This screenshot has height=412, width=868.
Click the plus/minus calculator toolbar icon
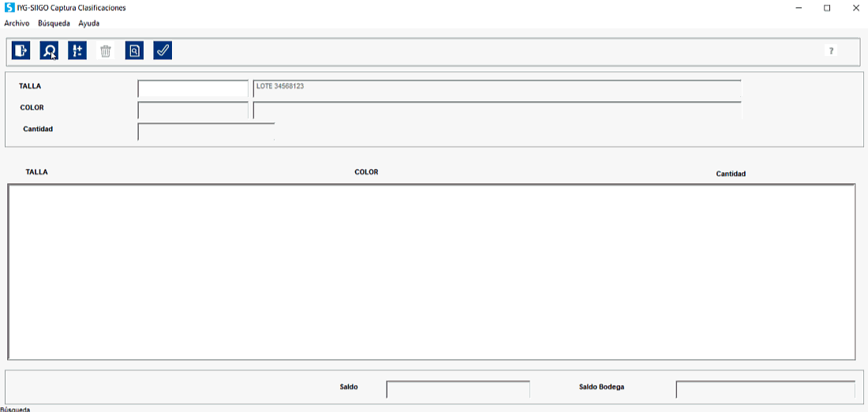(x=77, y=51)
